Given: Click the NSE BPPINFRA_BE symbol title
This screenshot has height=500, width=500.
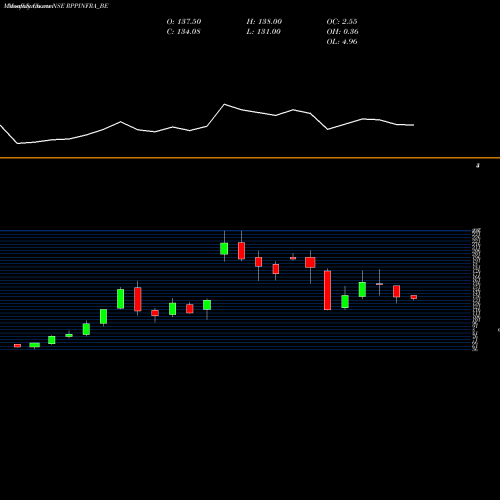Looking at the screenshot, I should (80, 6).
